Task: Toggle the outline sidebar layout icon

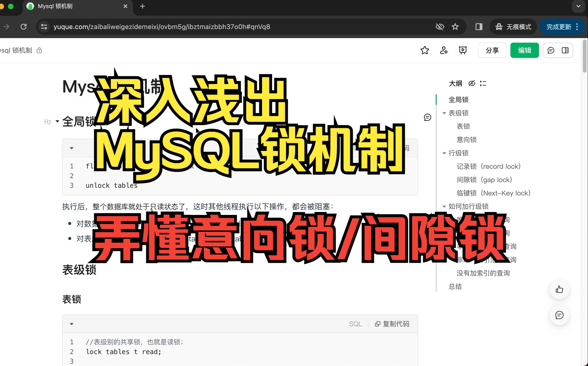Action: pos(565,50)
